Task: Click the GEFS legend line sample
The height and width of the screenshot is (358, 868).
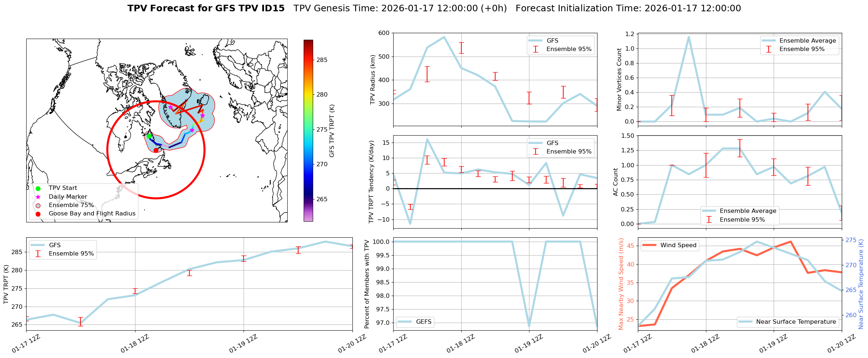Action: [405, 322]
